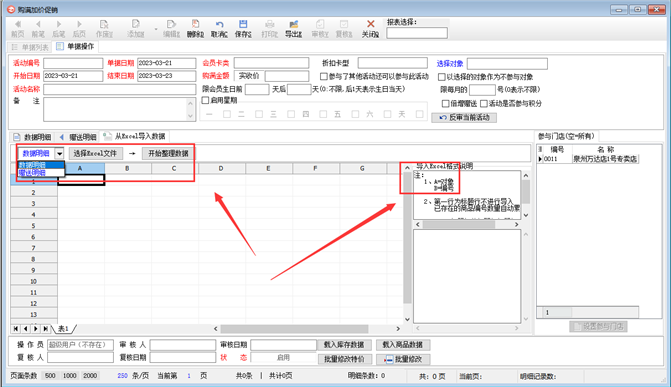671x387 pixels.
Task: Switch to the 单据列表 tab
Action: pos(30,47)
